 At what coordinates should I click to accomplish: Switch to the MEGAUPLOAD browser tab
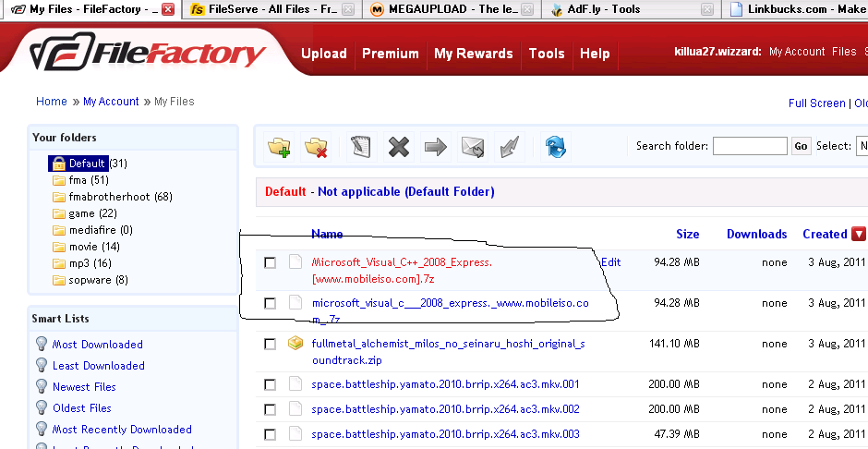(451, 9)
